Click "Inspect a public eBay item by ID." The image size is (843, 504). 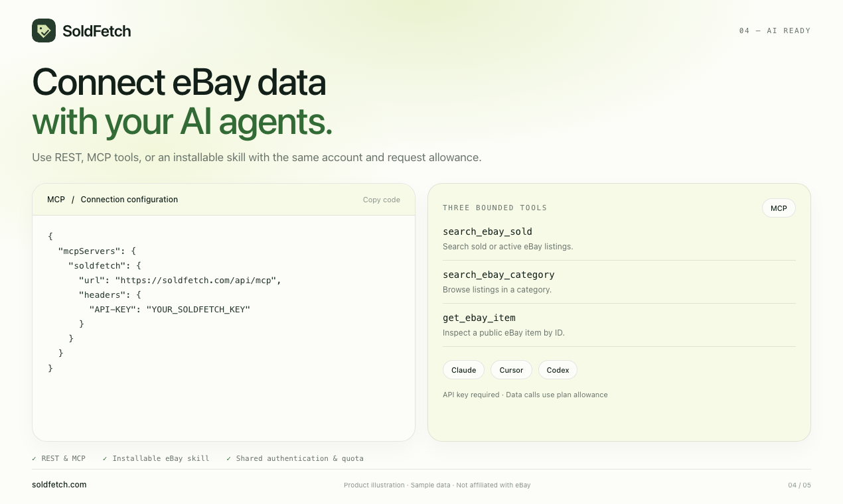pos(504,333)
